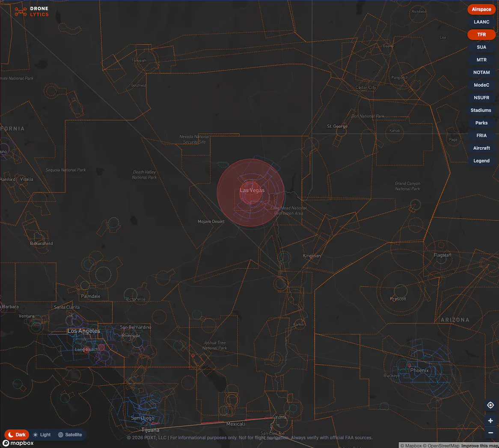Click the Tijuana label
Screen dimensions: 499x448
[150, 430]
